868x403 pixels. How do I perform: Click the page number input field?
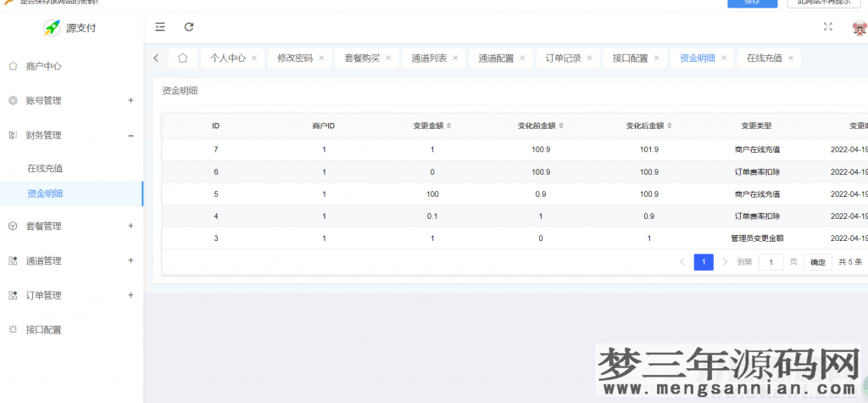click(x=771, y=262)
